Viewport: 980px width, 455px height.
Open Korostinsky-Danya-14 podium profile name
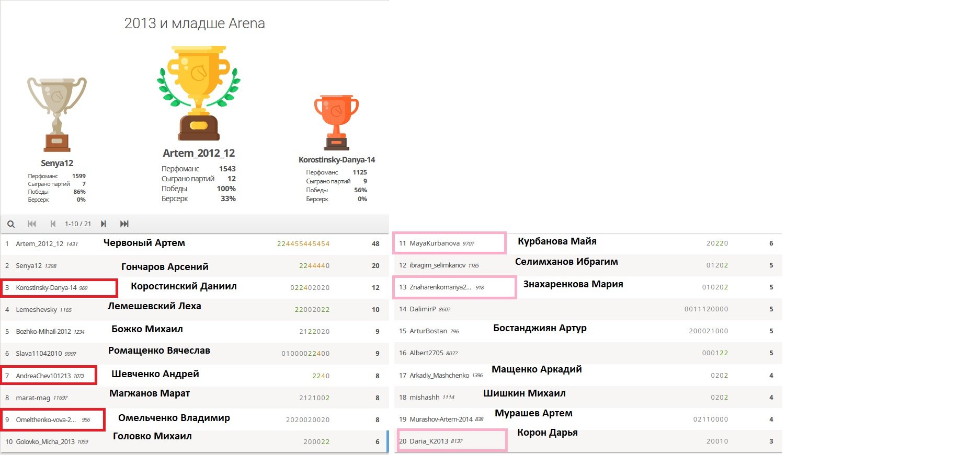336,160
